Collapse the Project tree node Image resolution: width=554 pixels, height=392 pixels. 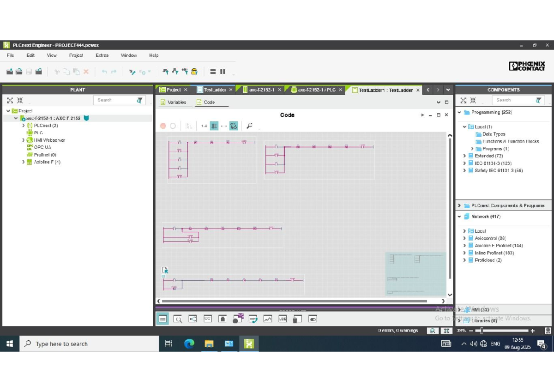(8, 111)
